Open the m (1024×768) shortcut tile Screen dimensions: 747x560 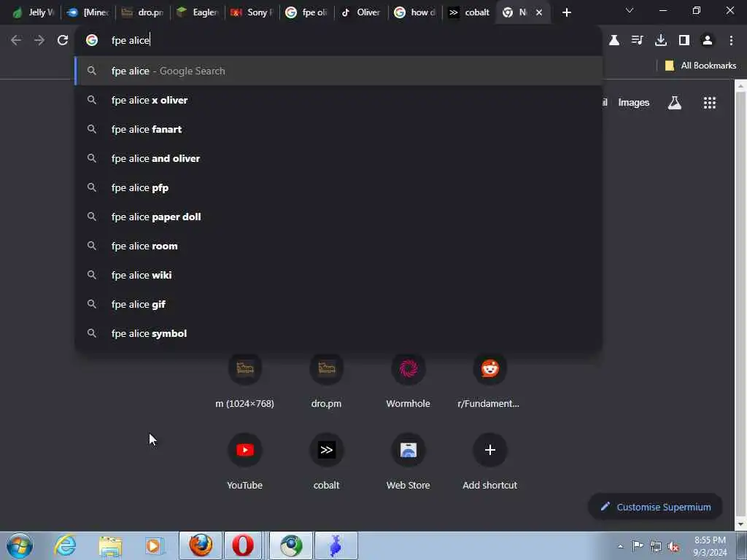[245, 381]
